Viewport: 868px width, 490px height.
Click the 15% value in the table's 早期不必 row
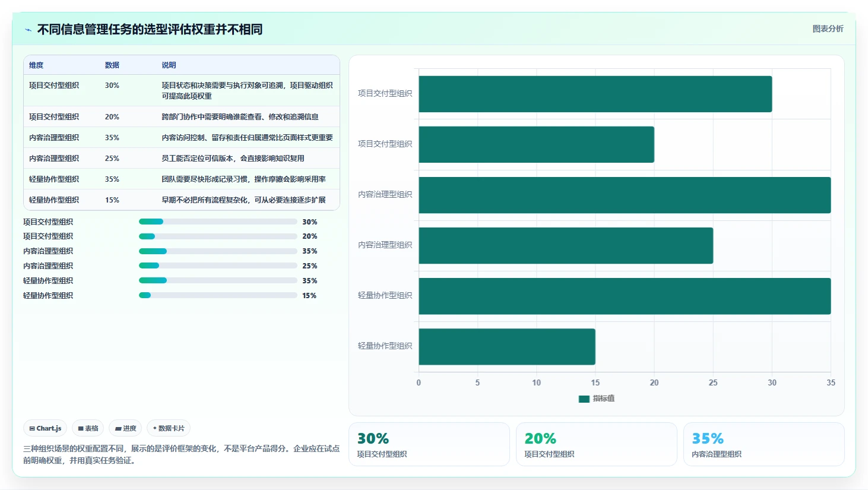point(112,200)
